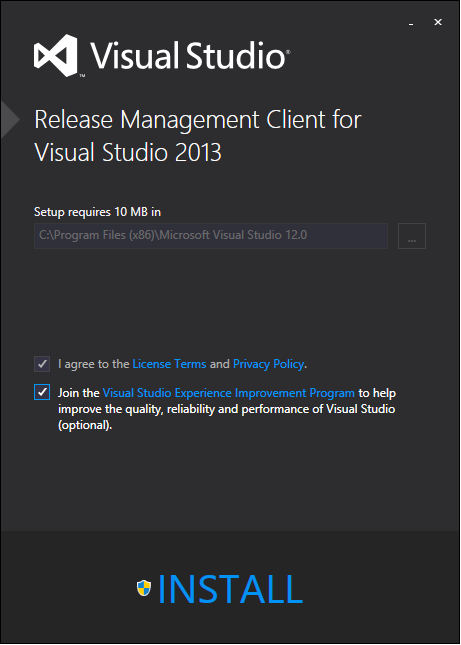Viewport: 461px width, 645px height.
Task: Close the setup window
Action: point(438,22)
